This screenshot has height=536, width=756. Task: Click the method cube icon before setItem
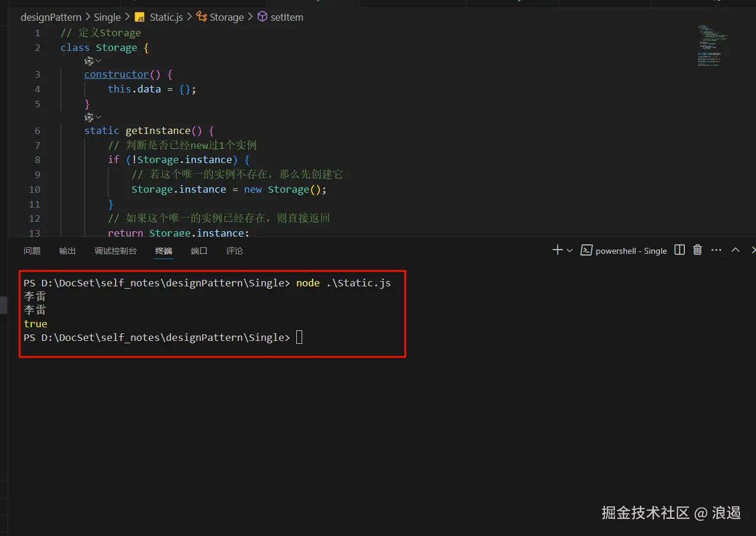(x=262, y=17)
